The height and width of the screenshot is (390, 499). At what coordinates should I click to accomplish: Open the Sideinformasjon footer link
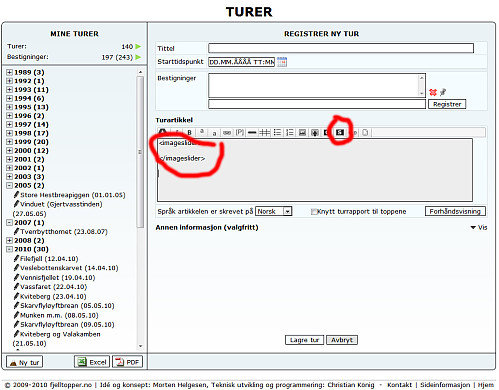coord(445,385)
